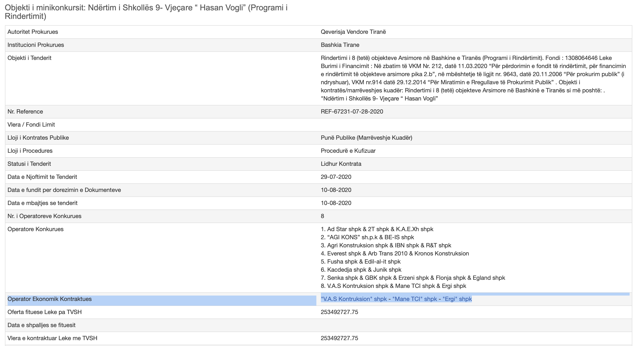Image resolution: width=644 pixels, height=346 pixels.
Task: Click the Qeverisja Vendore Tiranë value
Action: [353, 32]
